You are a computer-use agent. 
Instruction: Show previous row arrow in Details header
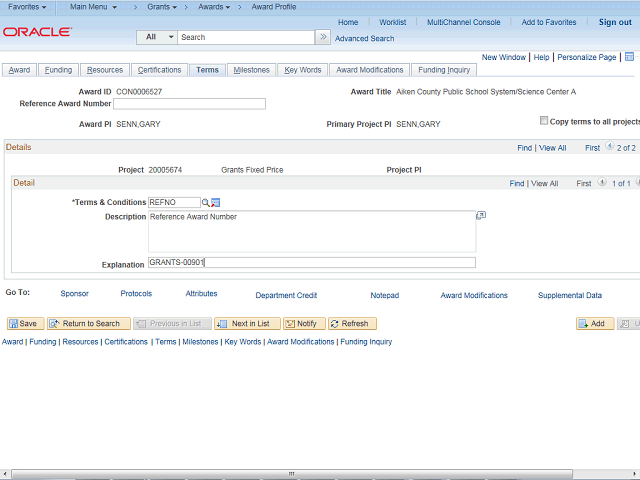(609, 146)
